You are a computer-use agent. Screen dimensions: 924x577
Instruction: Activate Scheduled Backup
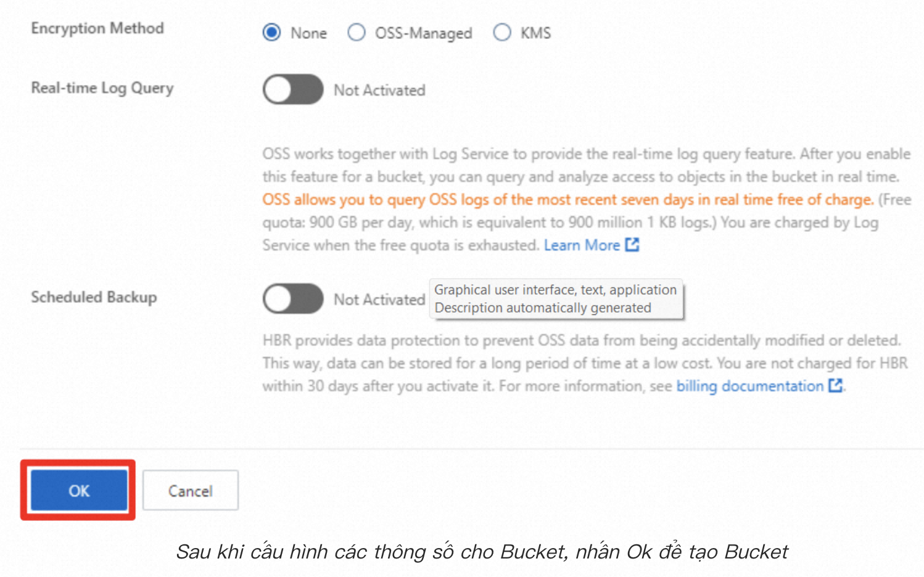(293, 299)
